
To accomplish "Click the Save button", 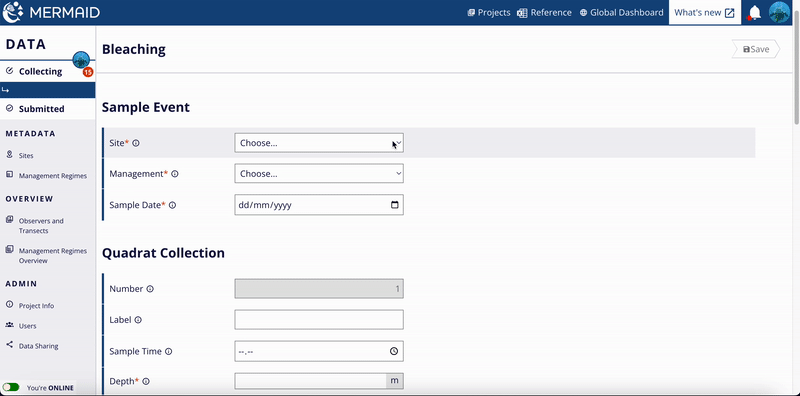I will coord(756,49).
